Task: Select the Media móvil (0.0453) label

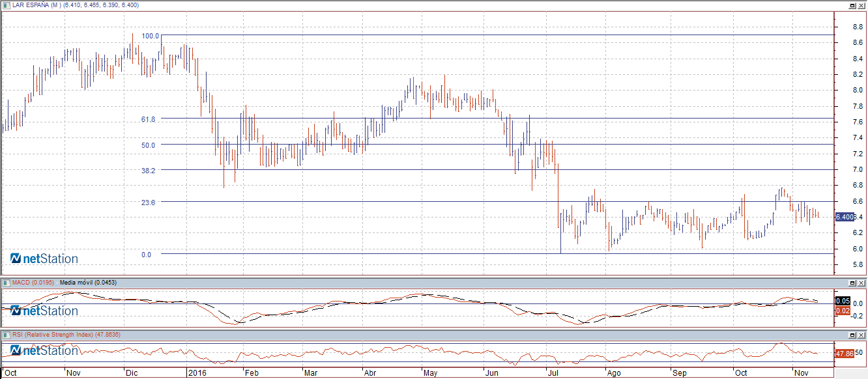Action: point(89,283)
